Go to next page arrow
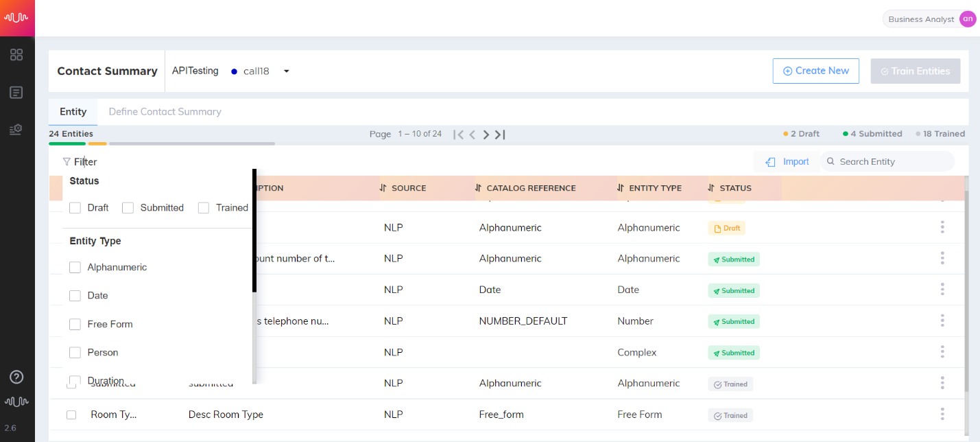Screen dimensions: 980x442 point(486,135)
